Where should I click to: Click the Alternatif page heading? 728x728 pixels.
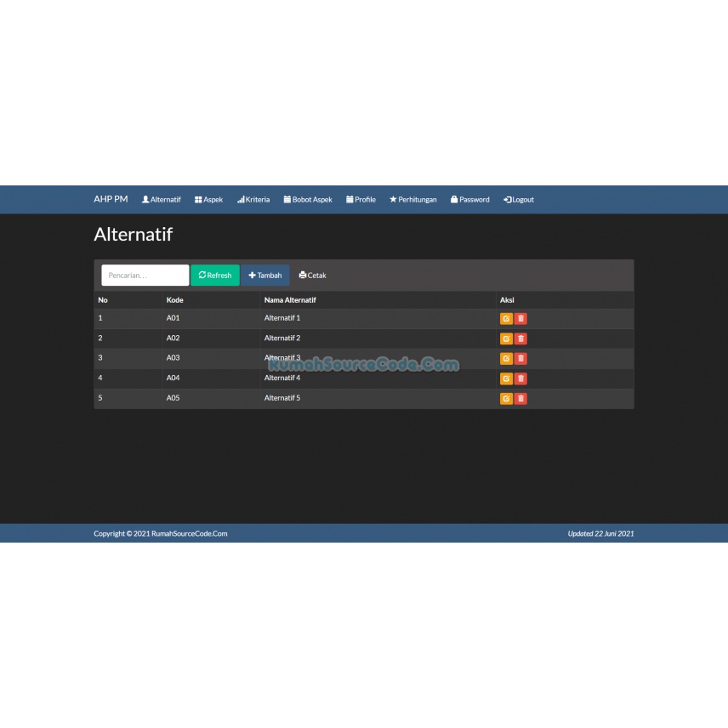(x=134, y=235)
